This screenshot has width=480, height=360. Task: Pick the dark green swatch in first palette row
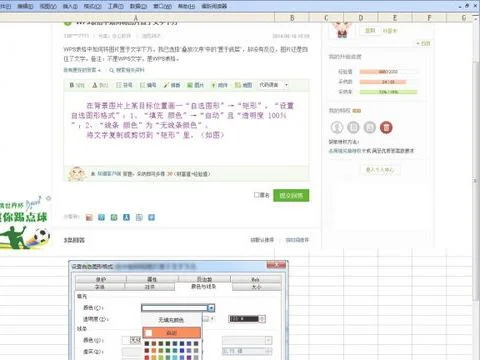168,343
